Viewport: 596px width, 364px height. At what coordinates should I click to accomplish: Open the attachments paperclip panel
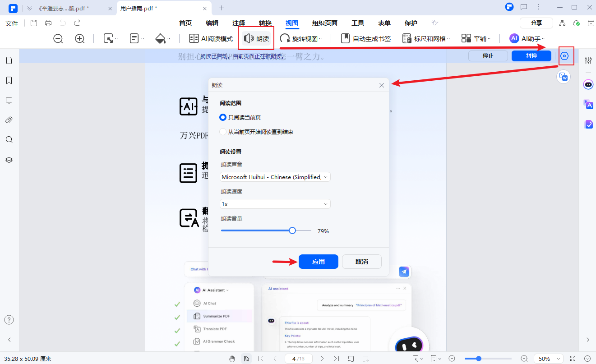click(x=9, y=120)
